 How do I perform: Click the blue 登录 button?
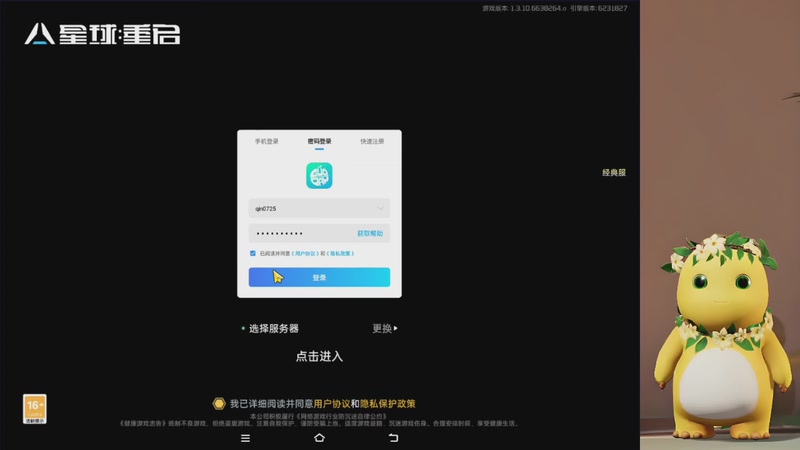319,277
